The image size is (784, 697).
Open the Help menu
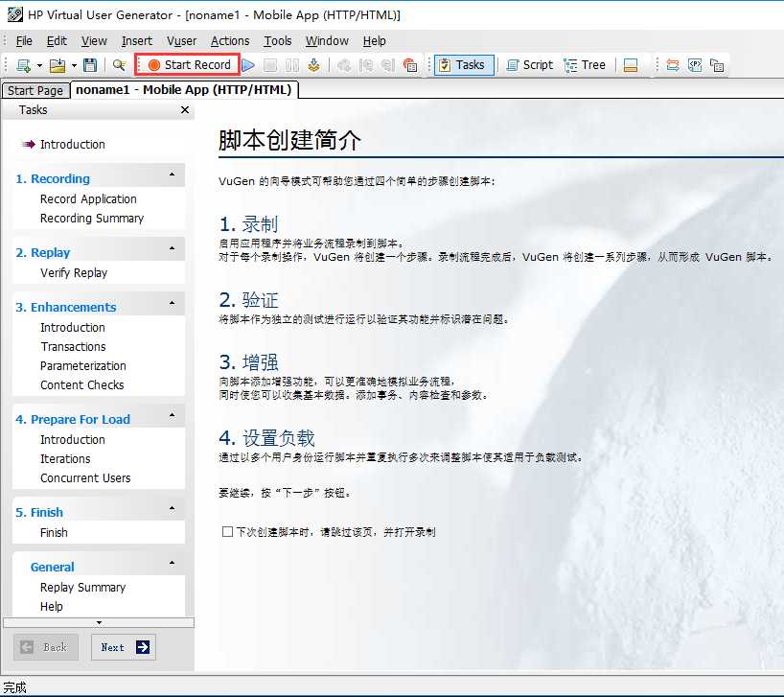click(x=374, y=41)
